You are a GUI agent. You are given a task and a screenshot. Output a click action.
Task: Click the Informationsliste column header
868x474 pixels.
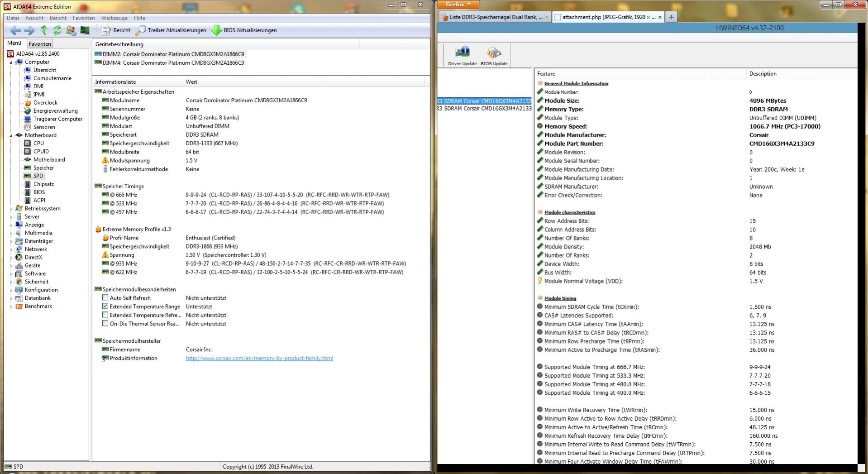[x=138, y=82]
